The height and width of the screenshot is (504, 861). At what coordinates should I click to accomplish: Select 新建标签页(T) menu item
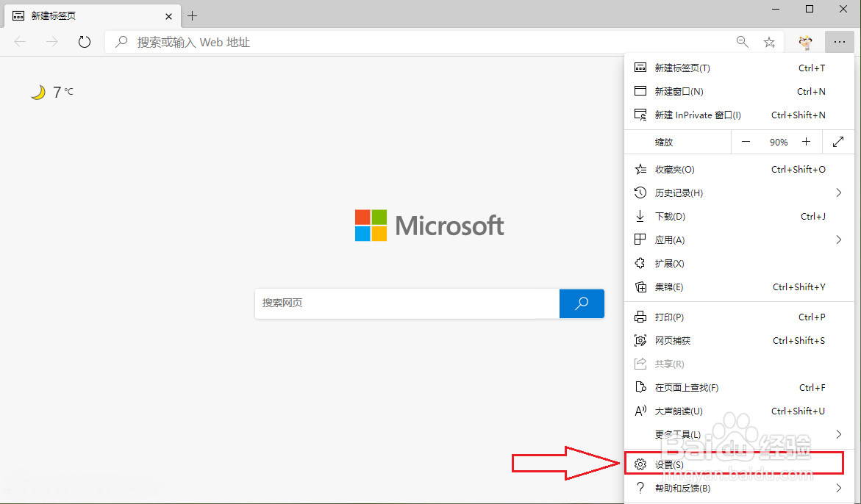tap(739, 68)
